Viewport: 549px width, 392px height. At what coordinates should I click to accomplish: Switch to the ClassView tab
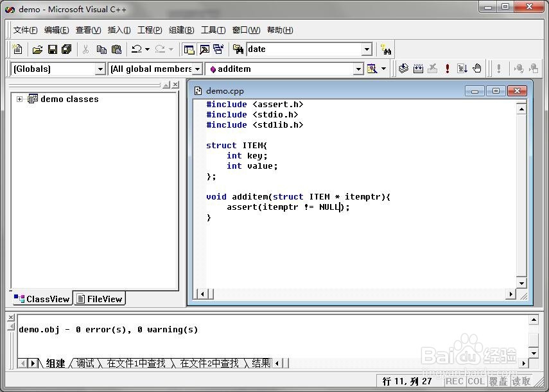[42, 299]
